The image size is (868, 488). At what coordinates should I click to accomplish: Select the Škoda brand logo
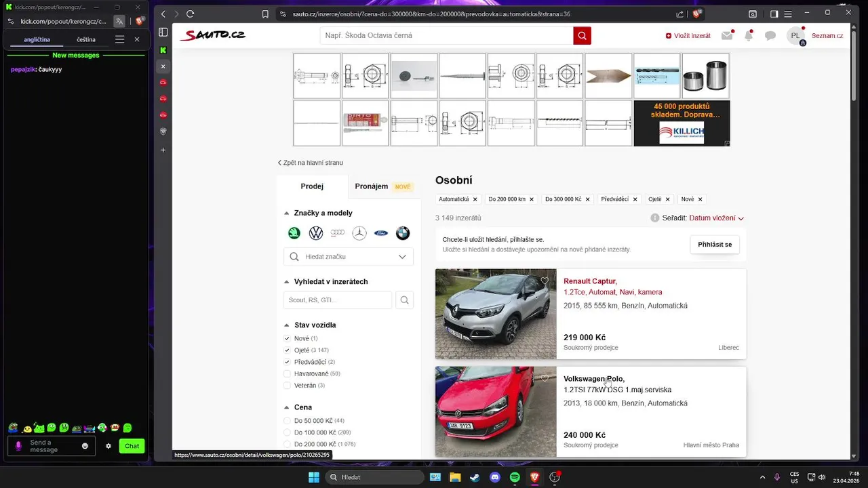tap(294, 233)
